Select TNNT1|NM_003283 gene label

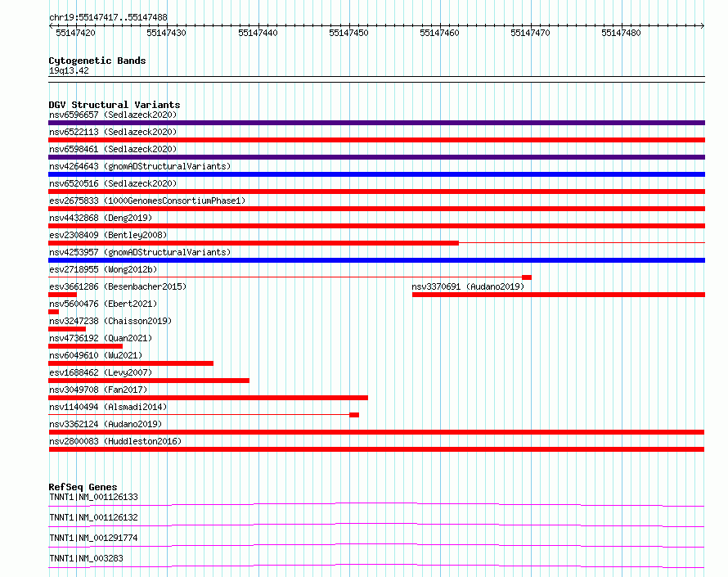tap(87, 558)
